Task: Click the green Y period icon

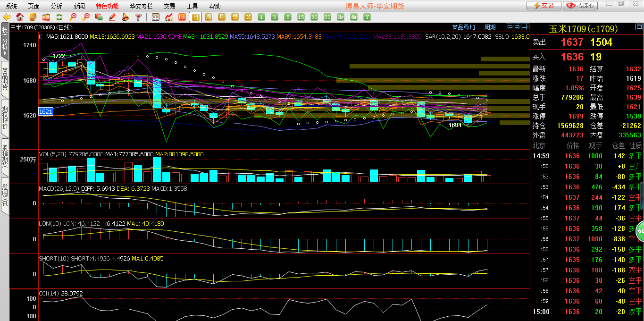Action: pyautogui.click(x=367, y=17)
